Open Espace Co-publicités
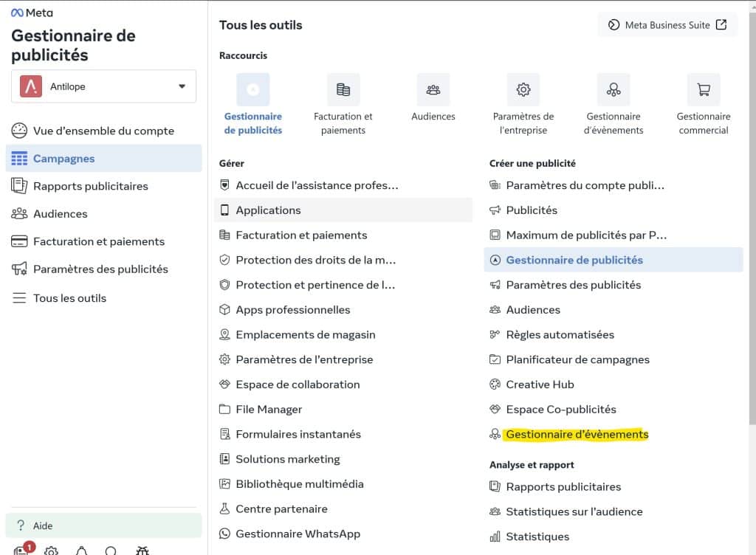This screenshot has height=555, width=756. [614, 410]
